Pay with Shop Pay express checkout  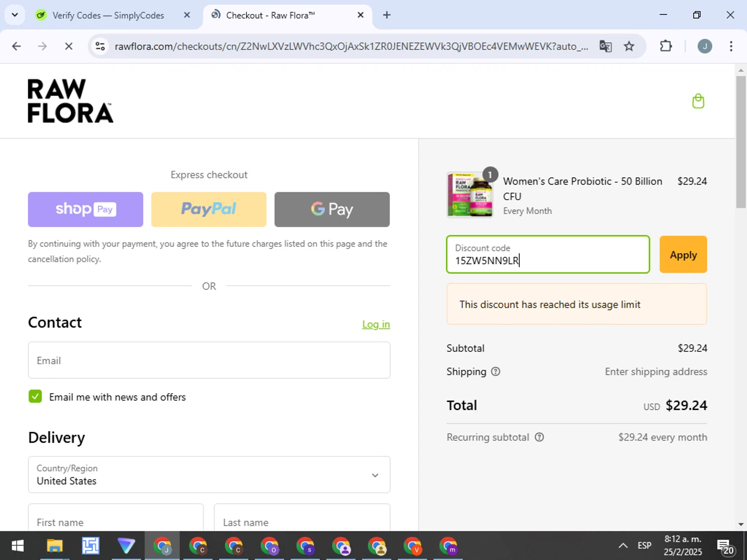coord(86,209)
